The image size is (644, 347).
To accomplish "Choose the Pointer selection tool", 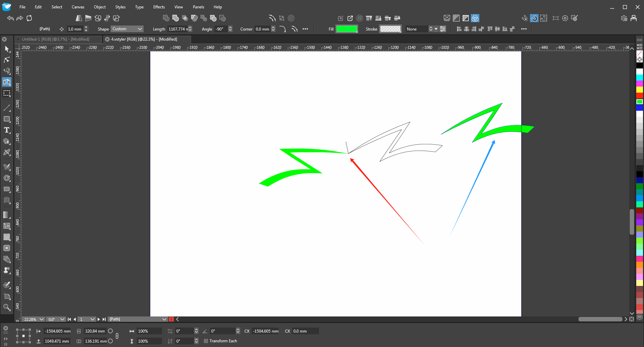I will point(7,49).
